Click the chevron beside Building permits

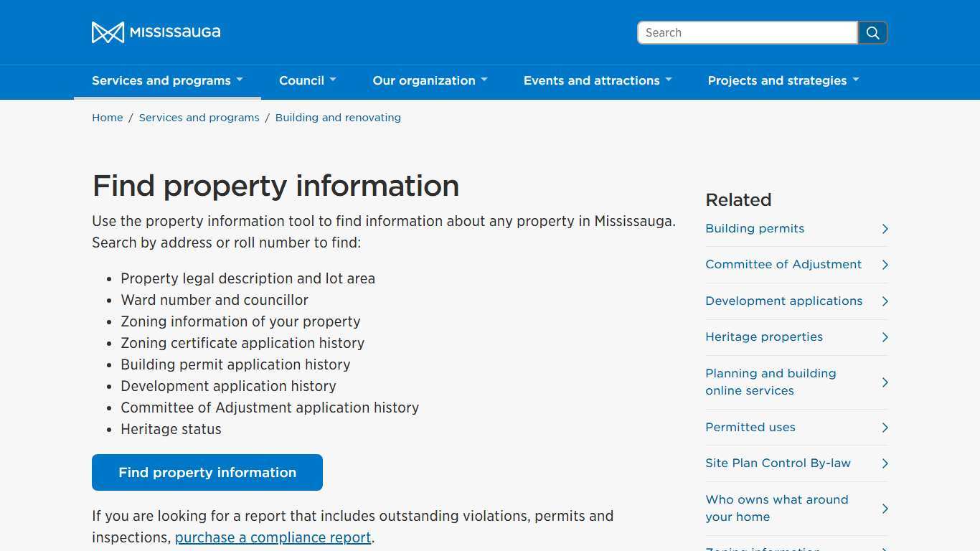click(885, 228)
